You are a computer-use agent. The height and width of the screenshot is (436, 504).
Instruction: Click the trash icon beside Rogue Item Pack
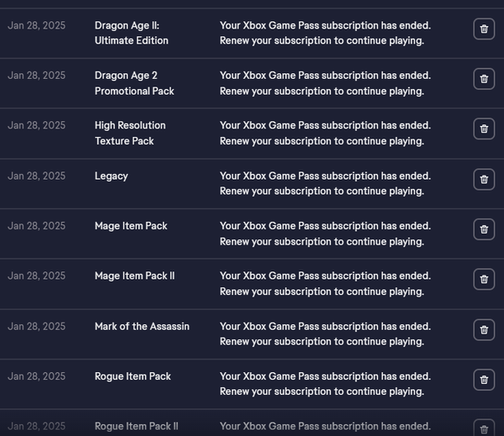484,380
